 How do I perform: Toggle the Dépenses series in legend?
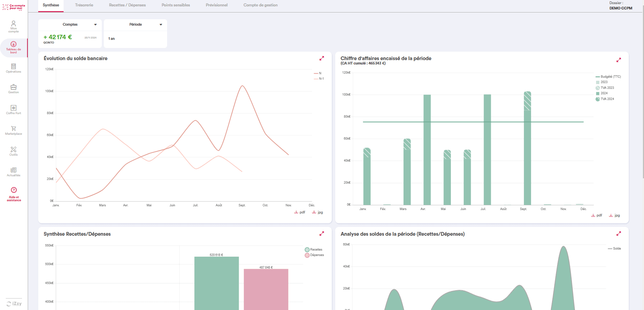pyautogui.click(x=315, y=255)
